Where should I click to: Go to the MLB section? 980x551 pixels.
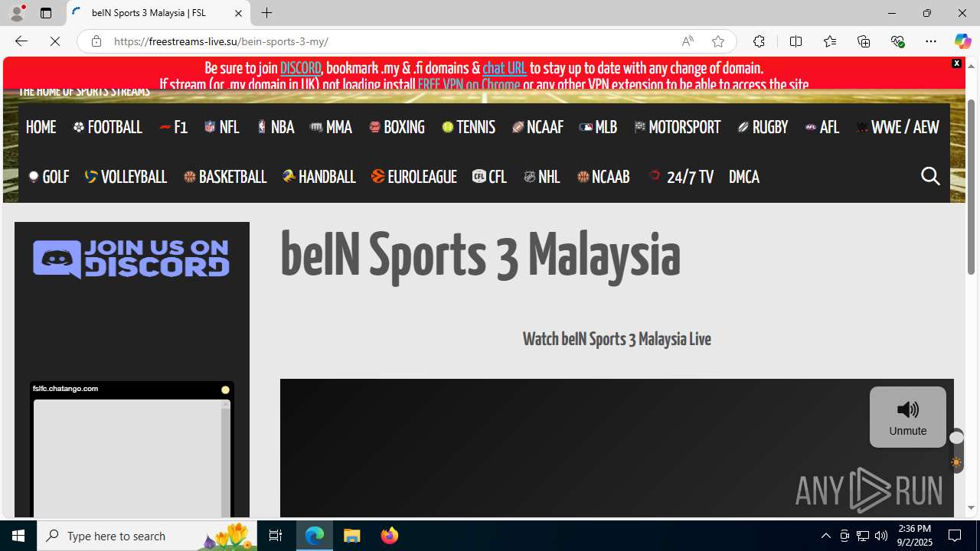[598, 127]
